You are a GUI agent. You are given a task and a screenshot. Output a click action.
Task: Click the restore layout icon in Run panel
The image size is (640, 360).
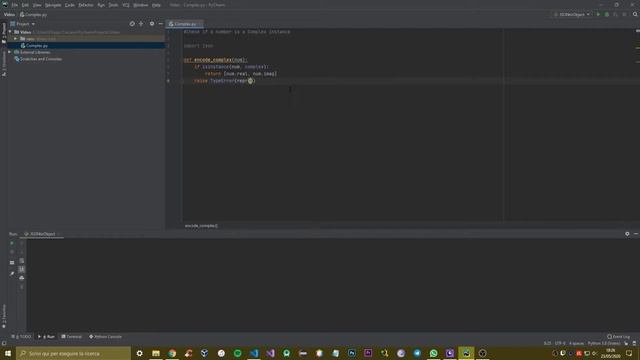pyautogui.click(x=12, y=262)
